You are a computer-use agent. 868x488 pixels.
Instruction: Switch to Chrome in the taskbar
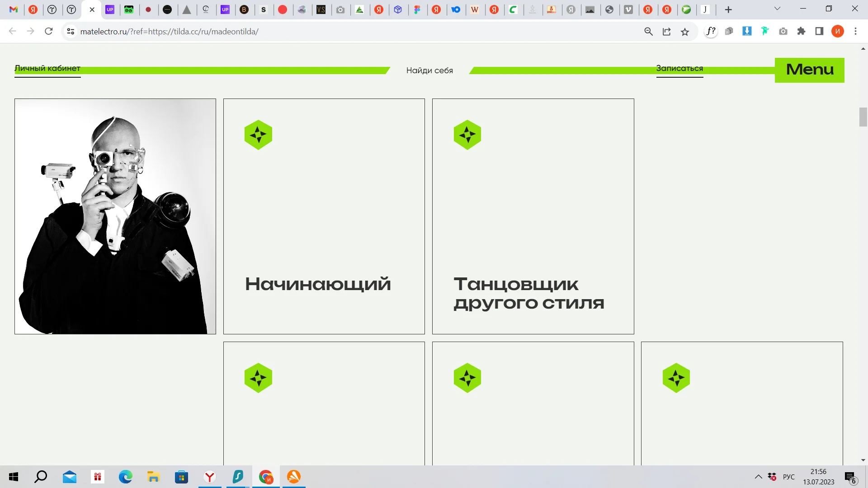(266, 477)
